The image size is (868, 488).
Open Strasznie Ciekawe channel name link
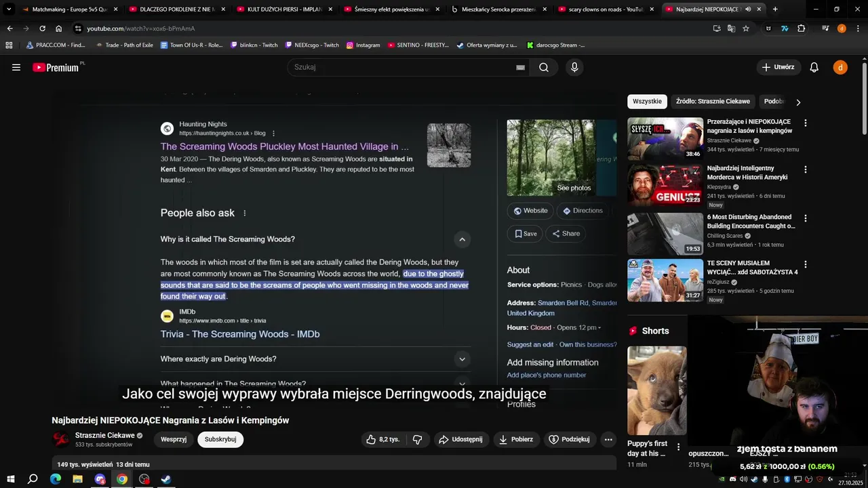104,435
